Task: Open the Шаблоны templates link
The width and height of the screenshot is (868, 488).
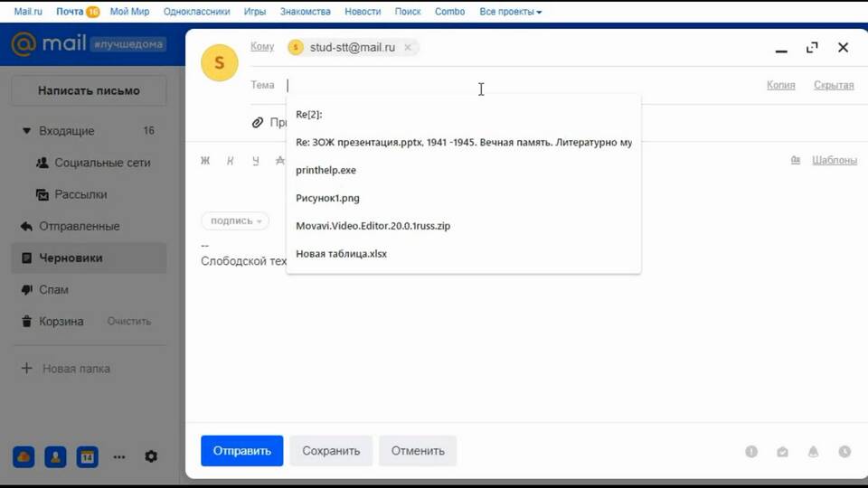Action: pos(834,160)
